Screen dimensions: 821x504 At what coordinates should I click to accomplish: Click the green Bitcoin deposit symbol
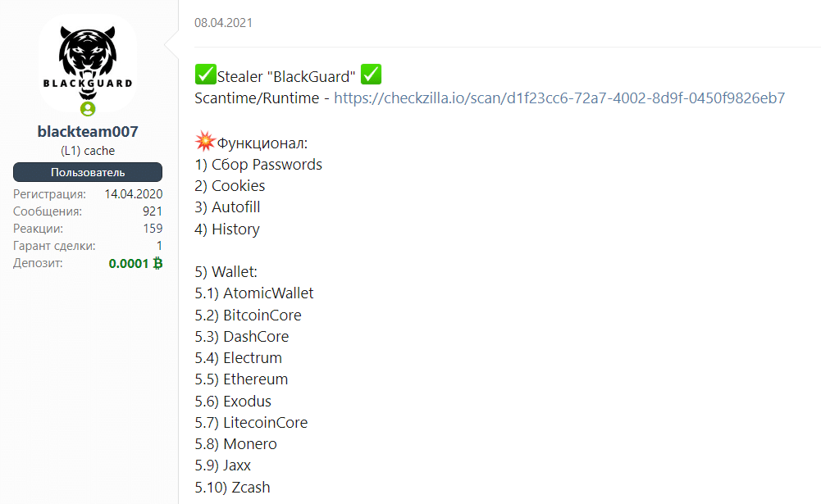click(157, 263)
